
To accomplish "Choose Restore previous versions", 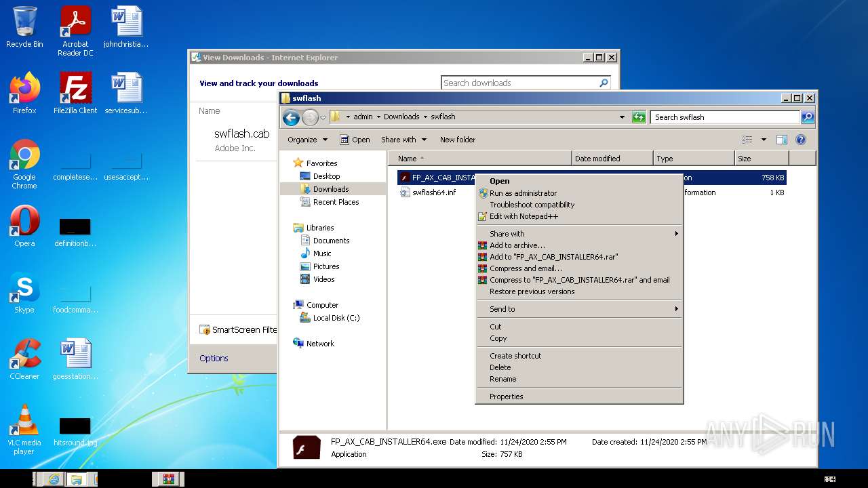I will coord(579,291).
